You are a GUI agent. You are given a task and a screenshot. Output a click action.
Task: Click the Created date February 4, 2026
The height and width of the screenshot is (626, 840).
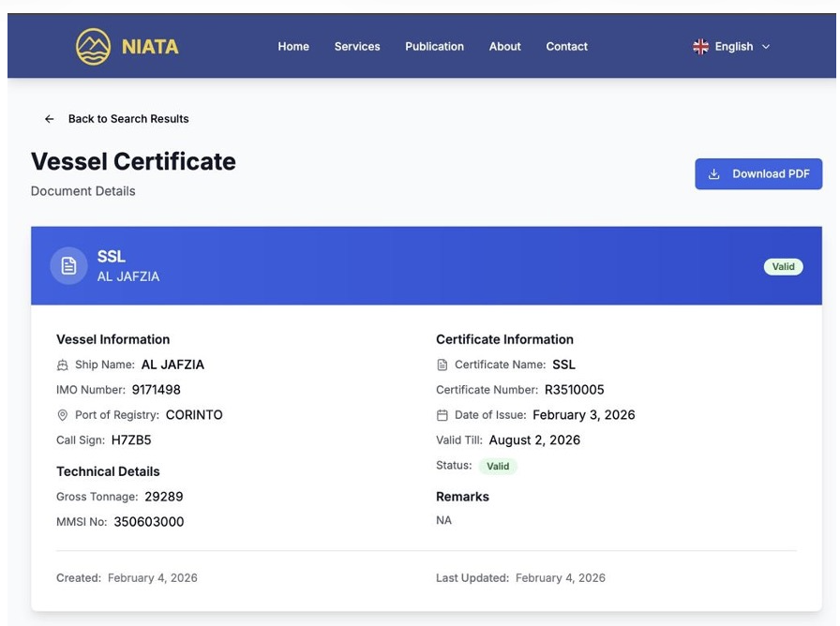[x=153, y=578]
